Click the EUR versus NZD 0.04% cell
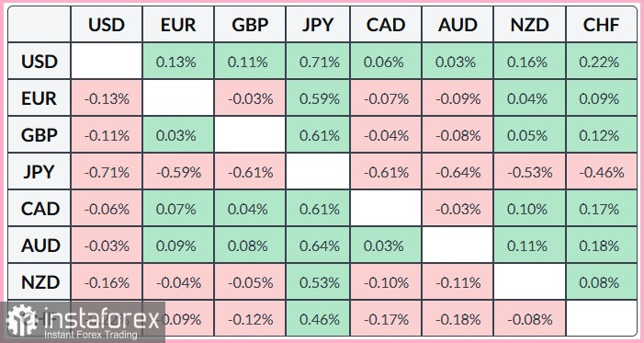The image size is (644, 343). coord(529,98)
